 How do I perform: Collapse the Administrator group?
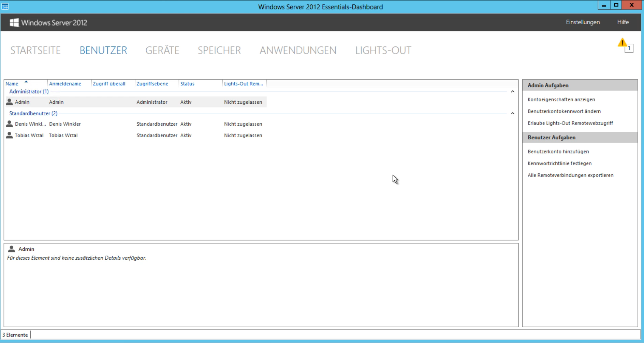click(x=512, y=91)
